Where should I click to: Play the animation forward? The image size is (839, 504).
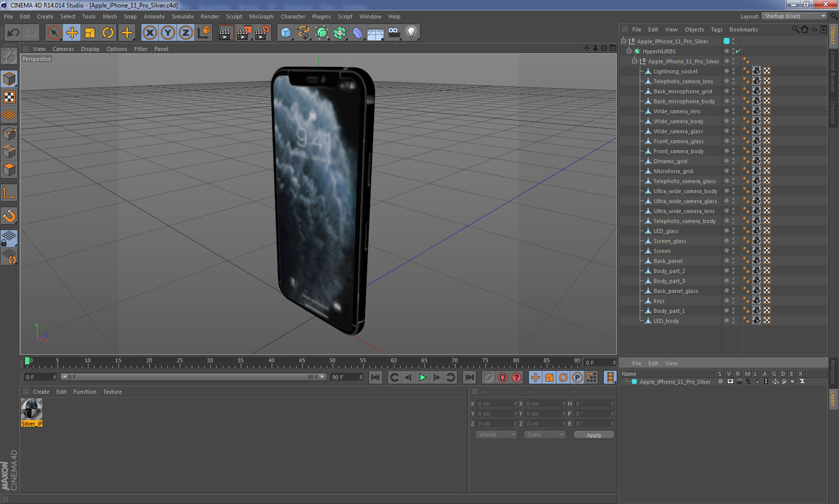pyautogui.click(x=422, y=377)
